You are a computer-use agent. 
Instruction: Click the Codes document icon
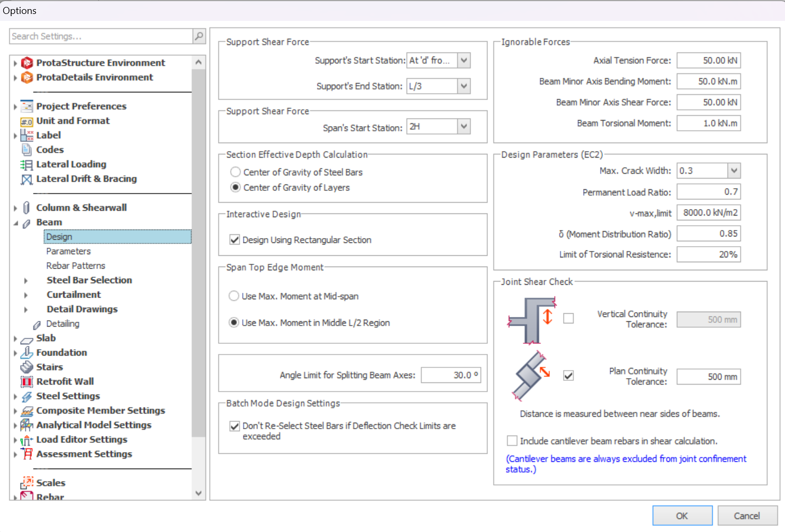(x=27, y=150)
